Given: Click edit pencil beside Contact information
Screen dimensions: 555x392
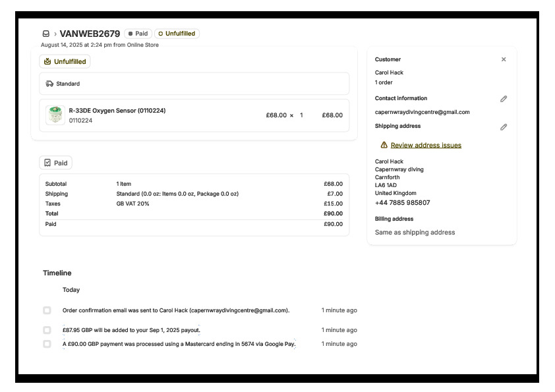Looking at the screenshot, I should (504, 99).
